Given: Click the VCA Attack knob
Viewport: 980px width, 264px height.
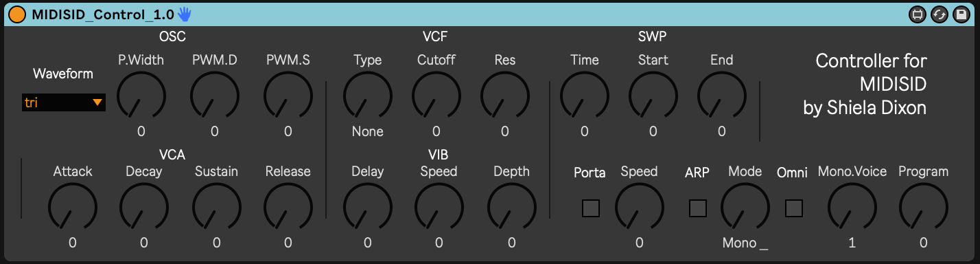Looking at the screenshot, I should pyautogui.click(x=73, y=207).
